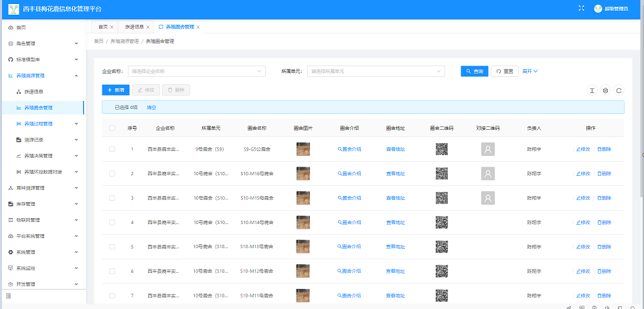The width and height of the screenshot is (644, 309).
Task: Expand 库存管理 in the sidebar
Action: point(43,204)
